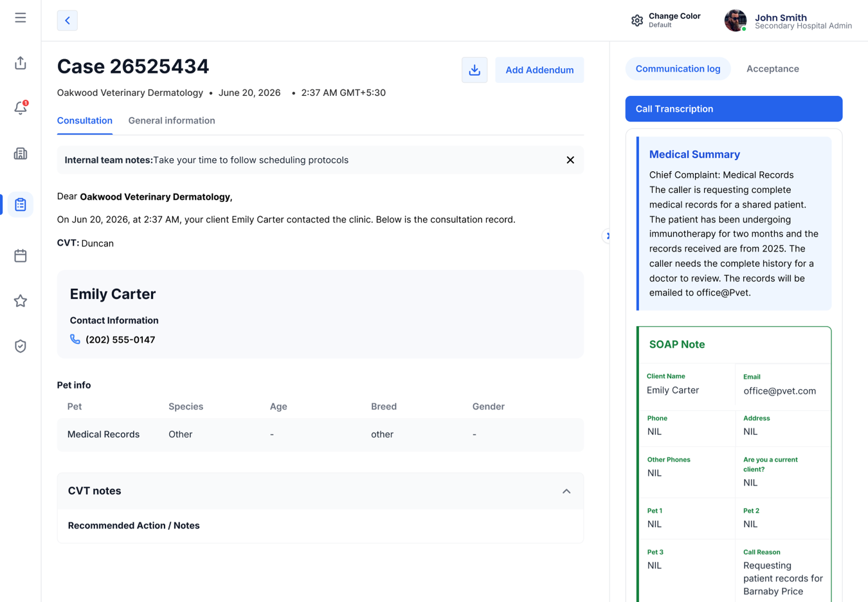The width and height of the screenshot is (868, 602).
Task: Click John Smith's profile avatar
Action: click(736, 21)
